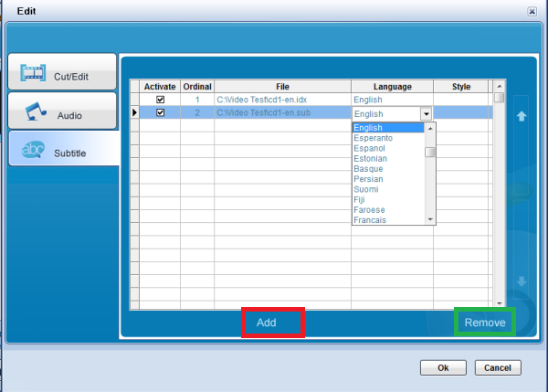Move subtitle down with the down arrow
The image size is (548, 392).
click(522, 281)
